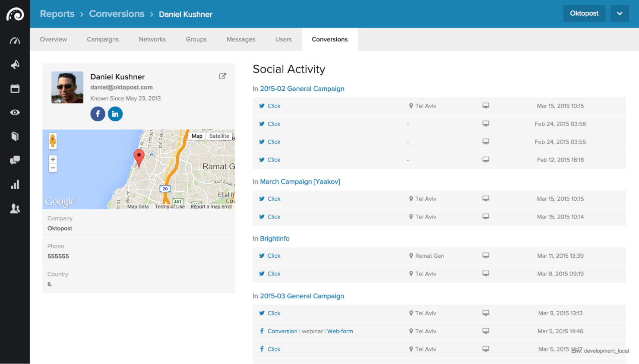Image resolution: width=639 pixels, height=364 pixels.
Task: Switch the map to Map view
Action: coord(197,136)
